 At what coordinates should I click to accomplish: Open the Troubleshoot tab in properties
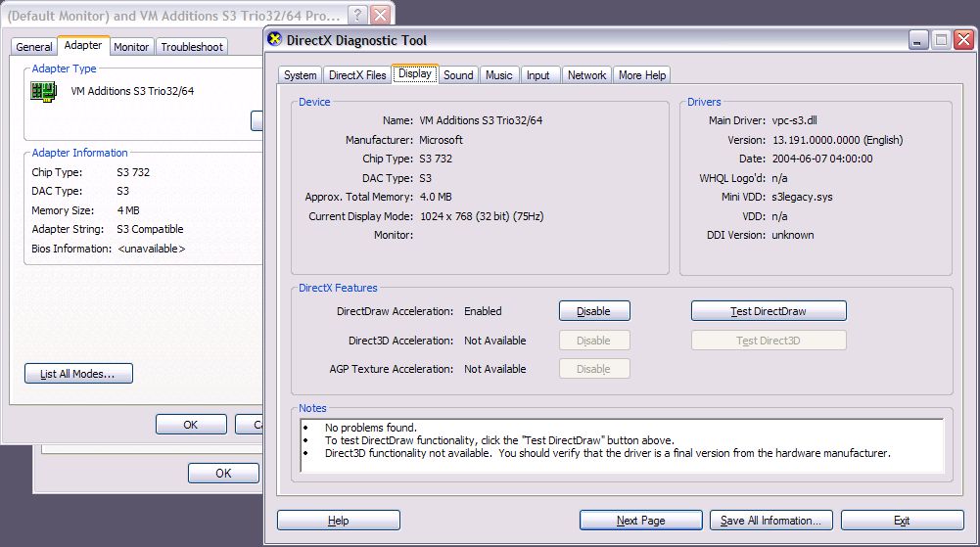pos(192,47)
